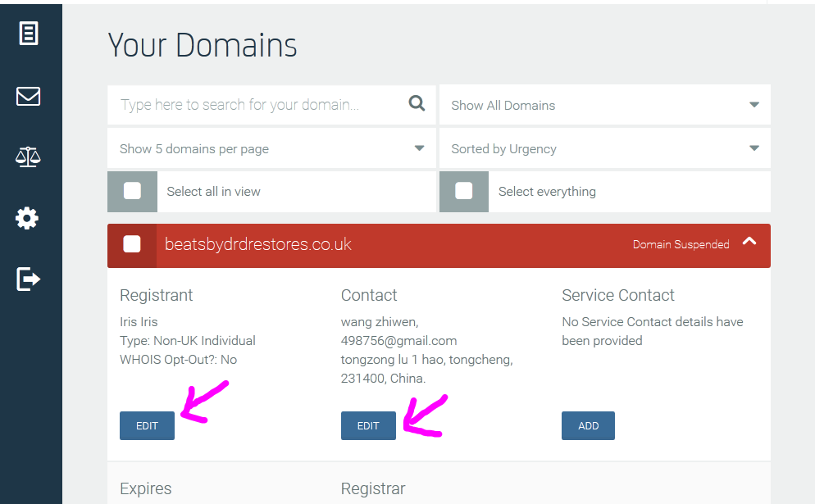Click the Your Domains page heading
Image resolution: width=815 pixels, height=504 pixels.
point(203,45)
